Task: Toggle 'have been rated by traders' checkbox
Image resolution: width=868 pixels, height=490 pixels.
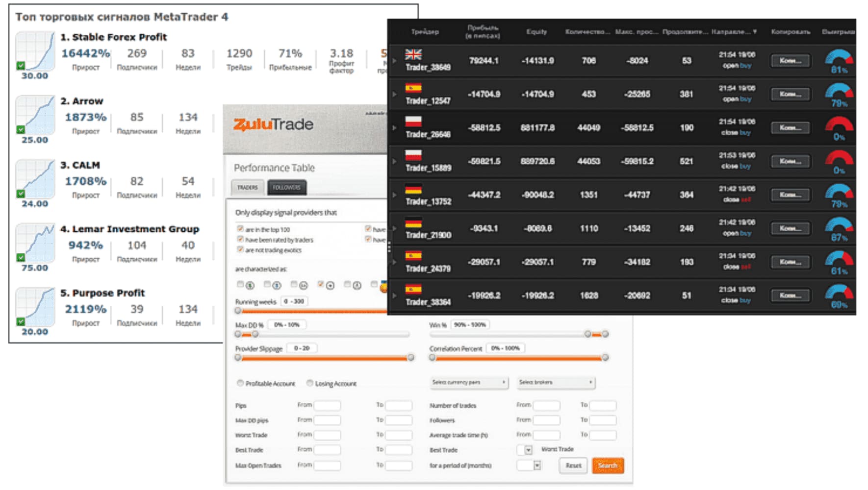Action: (240, 239)
